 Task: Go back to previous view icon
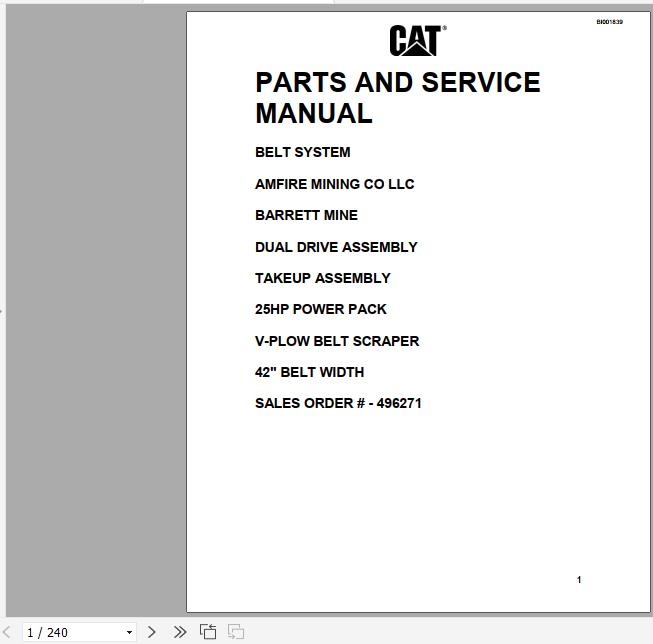coord(208,632)
